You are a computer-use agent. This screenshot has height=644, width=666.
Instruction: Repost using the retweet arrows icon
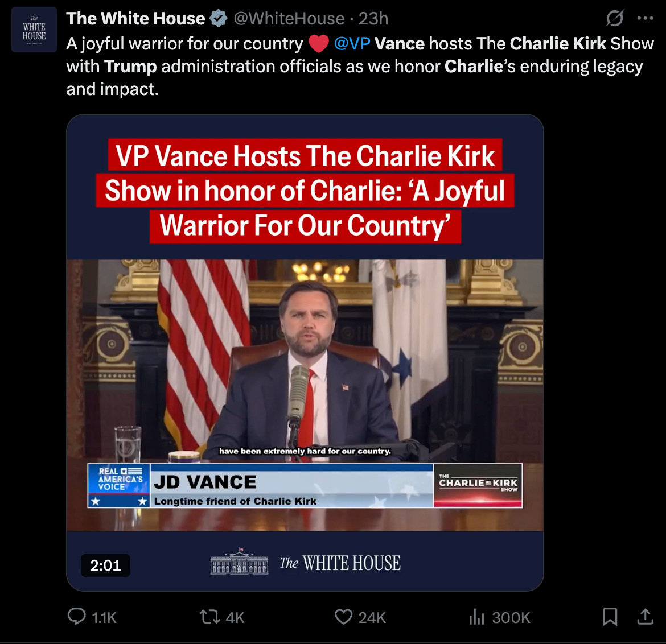(210, 617)
